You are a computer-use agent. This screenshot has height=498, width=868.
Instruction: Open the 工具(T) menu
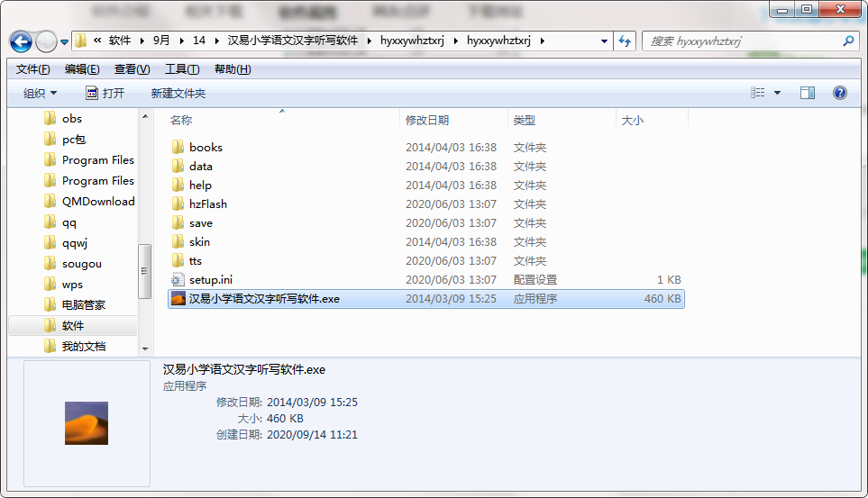182,69
